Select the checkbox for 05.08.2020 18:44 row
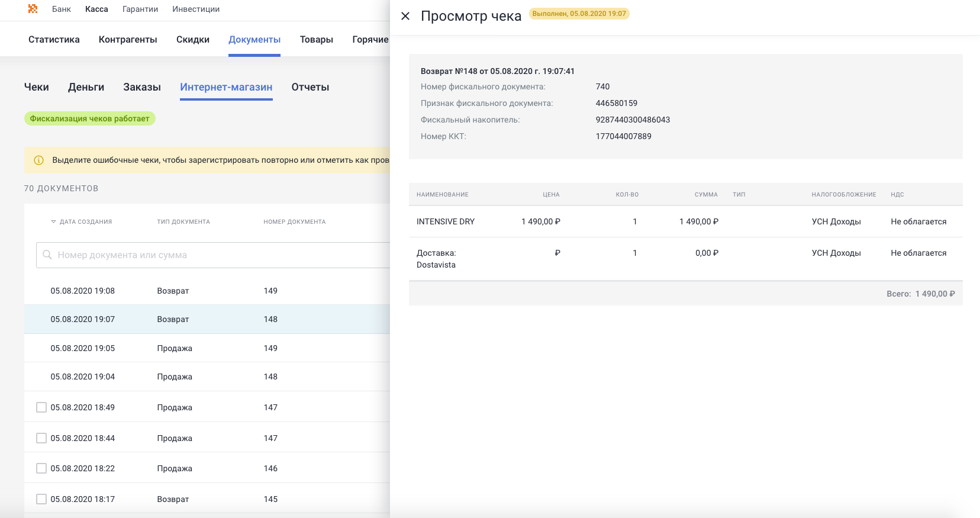 tap(41, 438)
